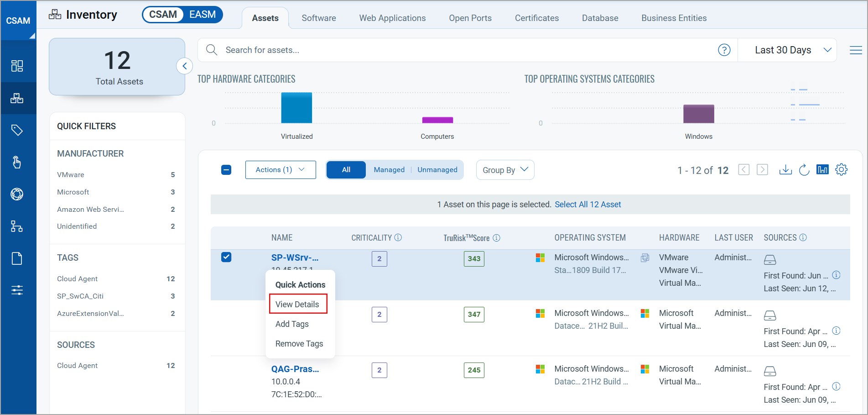Click the search magnifier icon
Image resolution: width=868 pixels, height=415 pixels.
[x=212, y=50]
